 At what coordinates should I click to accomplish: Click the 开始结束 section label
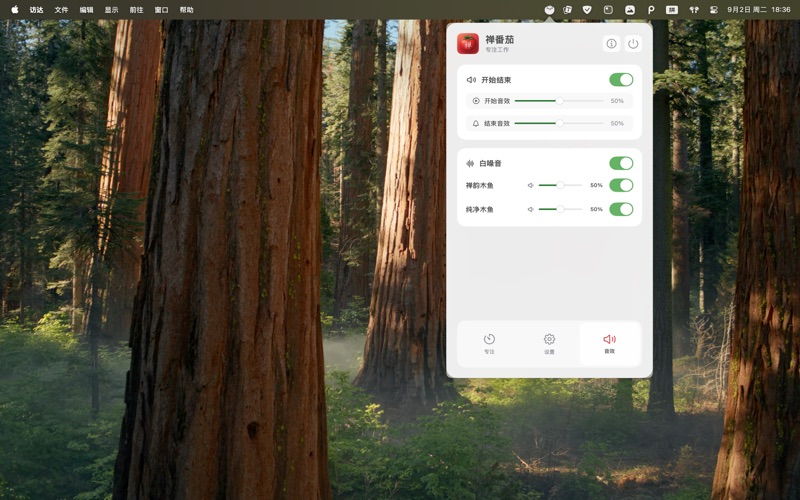496,80
